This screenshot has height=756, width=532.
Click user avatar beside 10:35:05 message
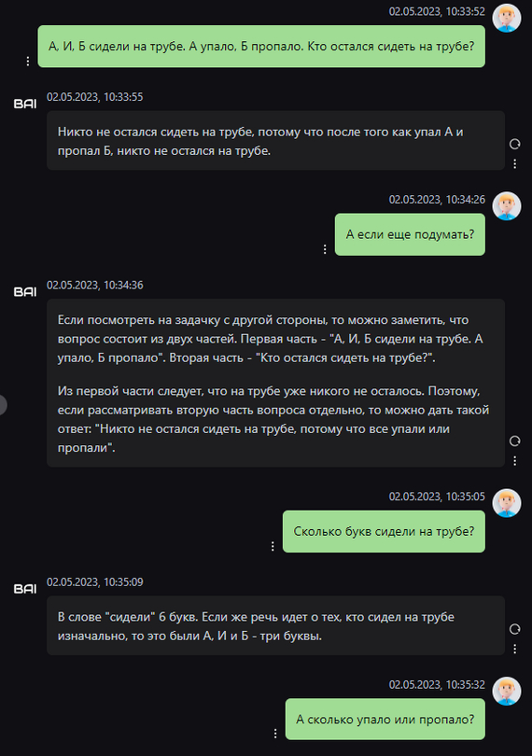507,503
